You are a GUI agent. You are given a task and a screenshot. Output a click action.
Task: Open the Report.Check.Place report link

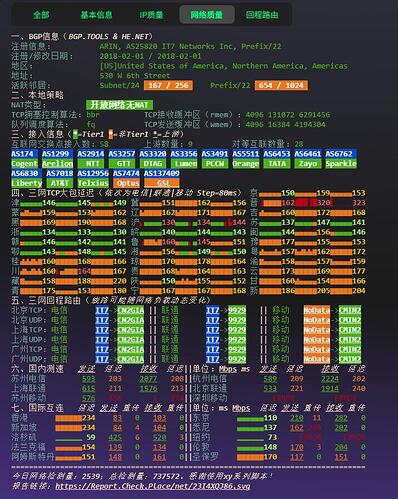point(153,486)
